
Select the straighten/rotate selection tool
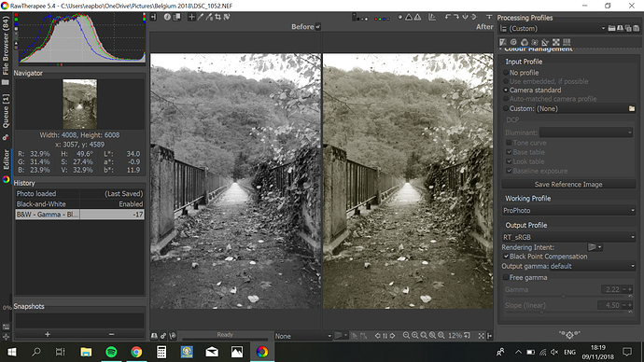pyautogui.click(x=227, y=17)
